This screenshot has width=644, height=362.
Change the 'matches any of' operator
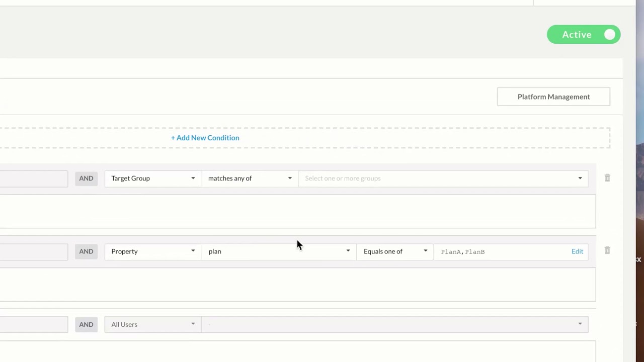(x=250, y=178)
